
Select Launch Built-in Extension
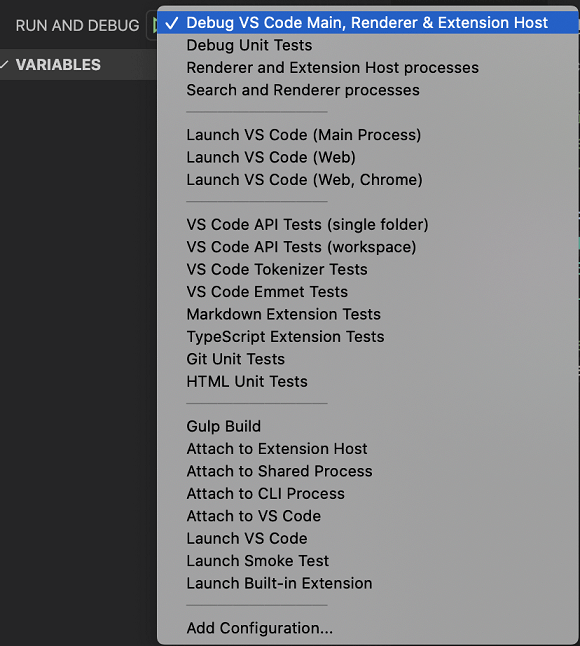tap(368, 583)
